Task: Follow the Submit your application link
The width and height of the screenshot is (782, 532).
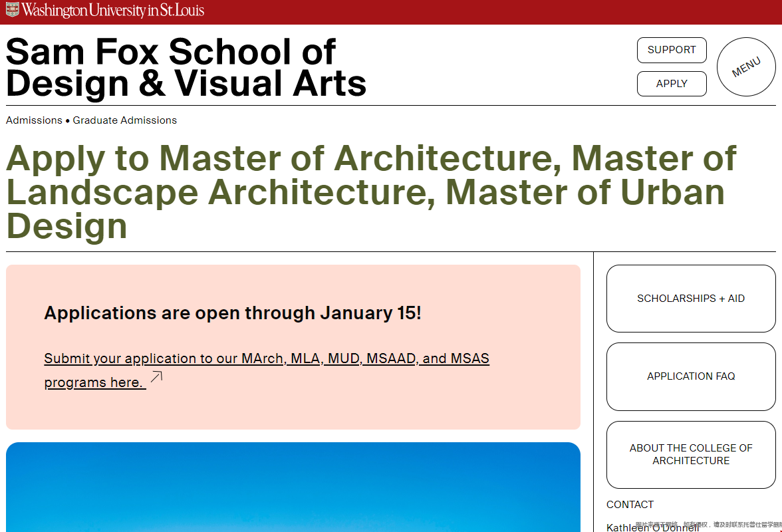Action: (x=266, y=359)
